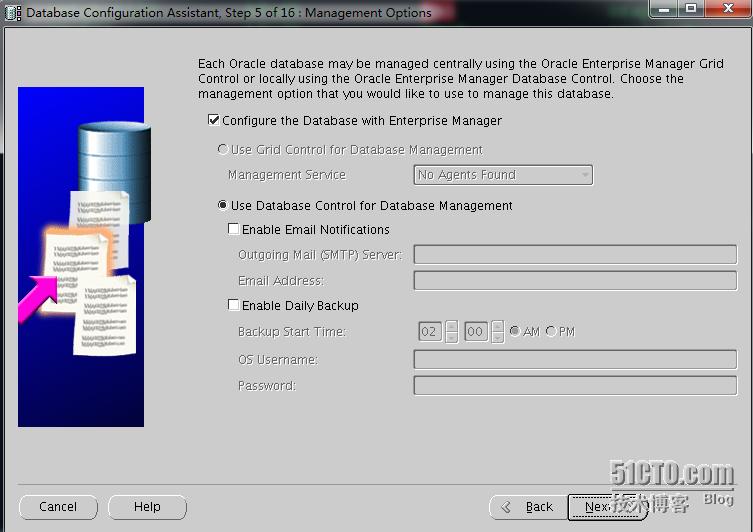
Task: Click the backup start minute field showing 00
Action: tap(476, 331)
